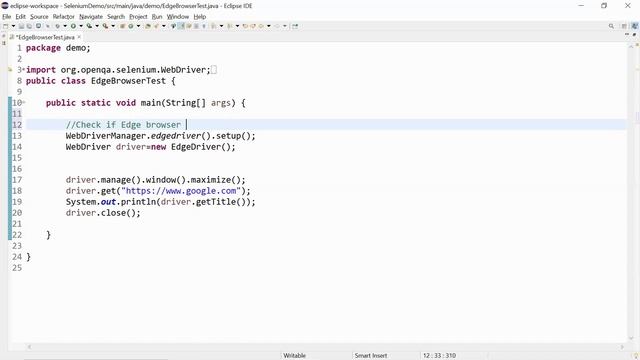
Task: Open the Navigate menu
Action: pyautogui.click(x=91, y=17)
